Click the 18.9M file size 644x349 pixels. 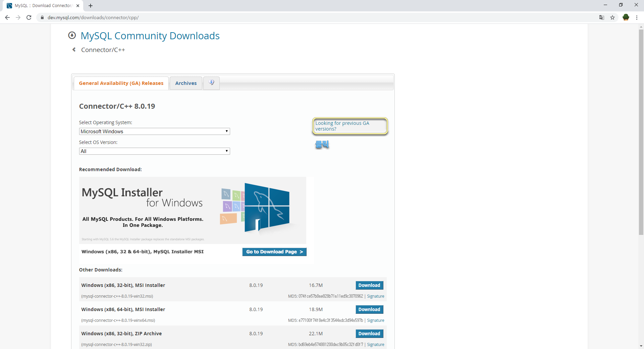pyautogui.click(x=316, y=309)
